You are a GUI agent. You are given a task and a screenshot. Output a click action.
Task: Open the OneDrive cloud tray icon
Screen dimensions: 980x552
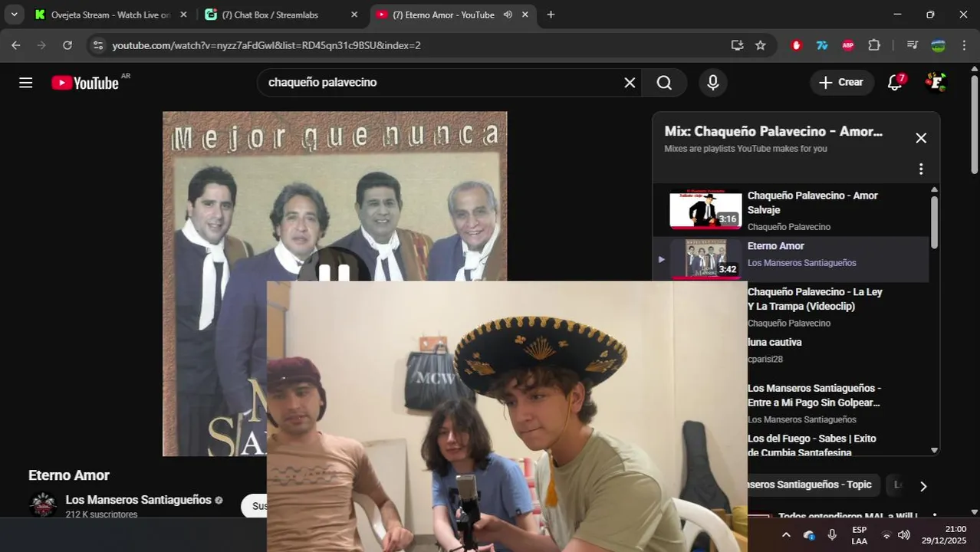point(808,535)
